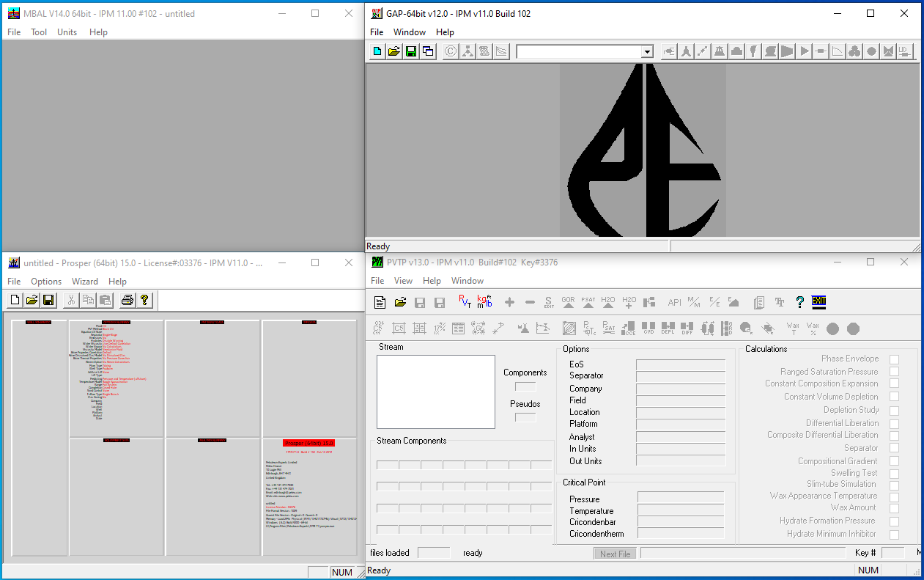Click Open folder icon in PVTP toolbar
Viewport: 924px width, 580px height.
coord(400,302)
